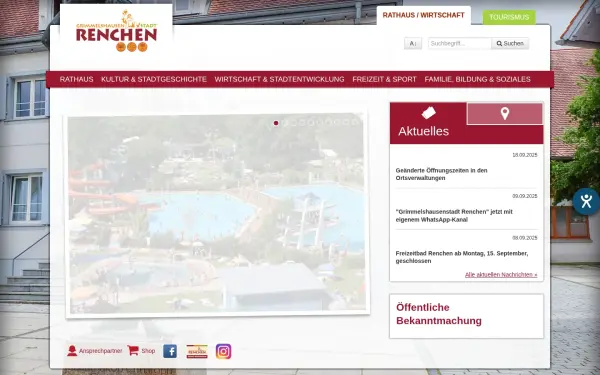Click the Shop text link
600x375 pixels.
pyautogui.click(x=148, y=351)
